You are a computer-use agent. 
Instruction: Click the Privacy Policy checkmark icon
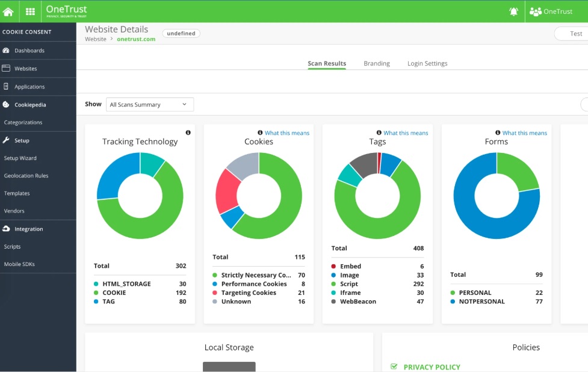coord(394,367)
